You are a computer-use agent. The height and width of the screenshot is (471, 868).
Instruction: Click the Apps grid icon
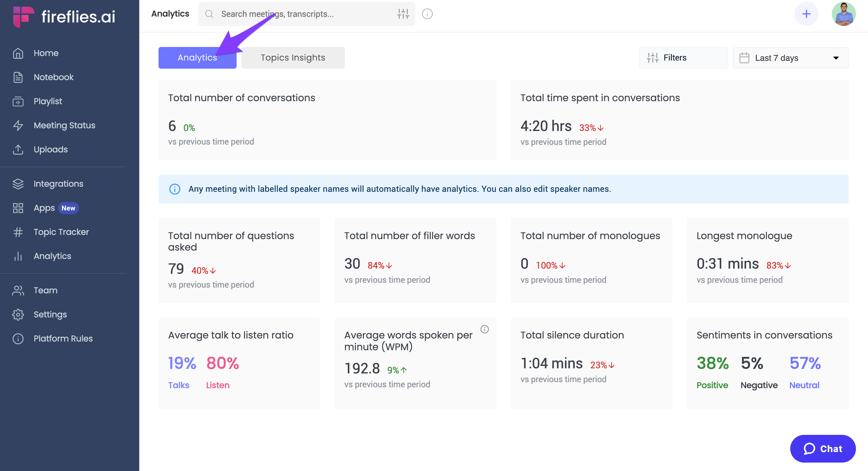(18, 208)
